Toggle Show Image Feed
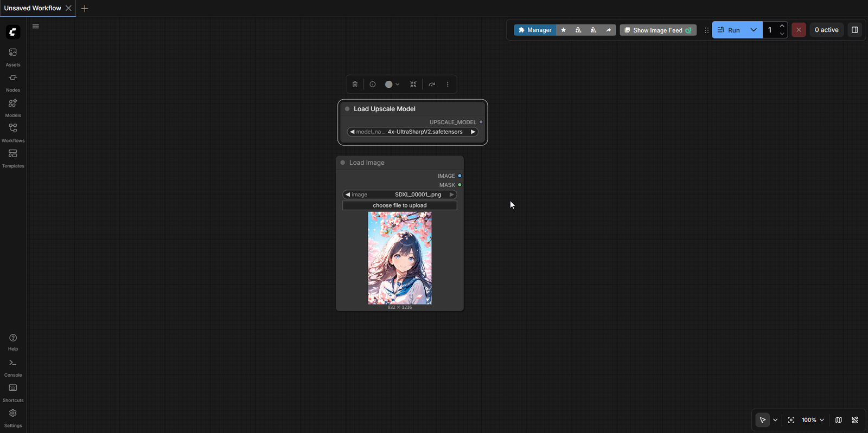The width and height of the screenshot is (868, 433). (658, 30)
